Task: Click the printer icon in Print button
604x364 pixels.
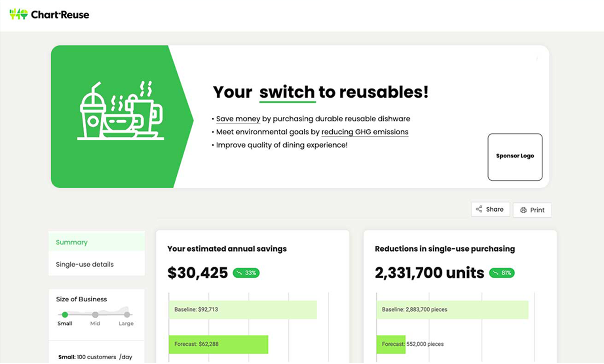Action: [523, 210]
